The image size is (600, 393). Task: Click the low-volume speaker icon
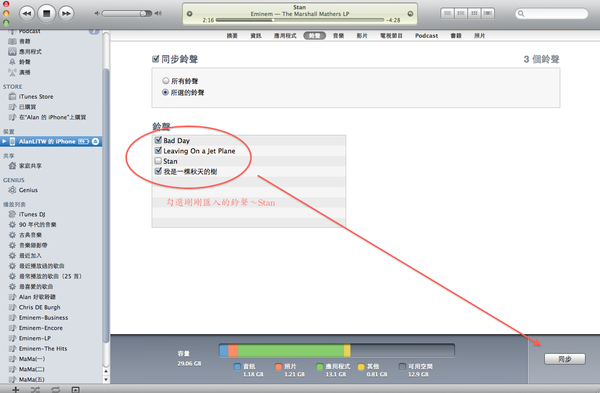coord(97,13)
